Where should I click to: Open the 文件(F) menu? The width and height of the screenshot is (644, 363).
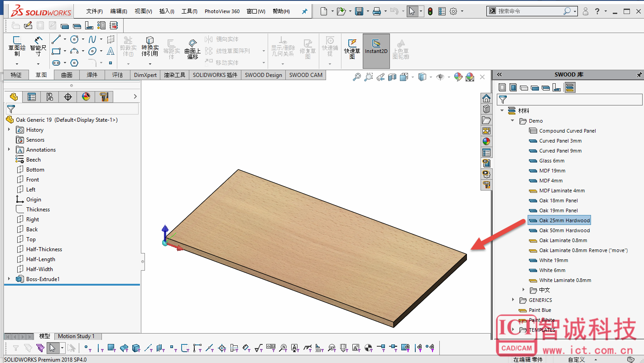(95, 11)
